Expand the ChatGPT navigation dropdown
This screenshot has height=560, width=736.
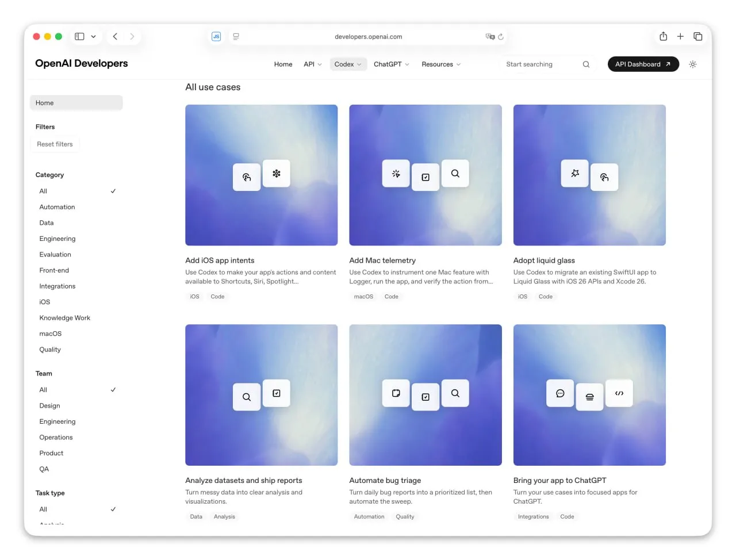tap(392, 64)
